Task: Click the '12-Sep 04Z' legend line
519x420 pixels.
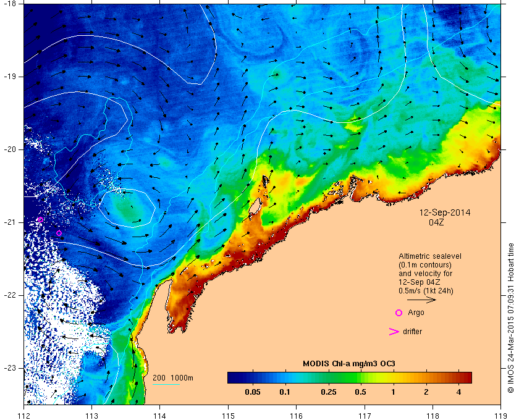Action: tap(420, 282)
